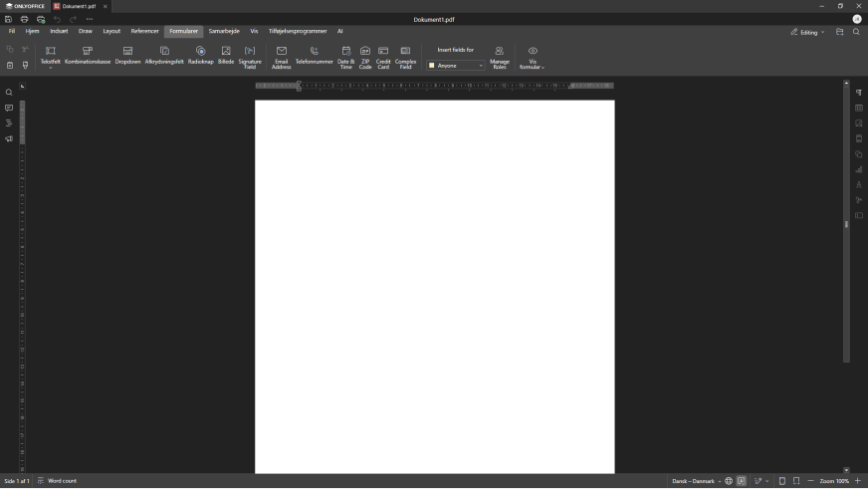The image size is (868, 489).
Task: Toggle spell checking in status bar
Action: pos(742,481)
